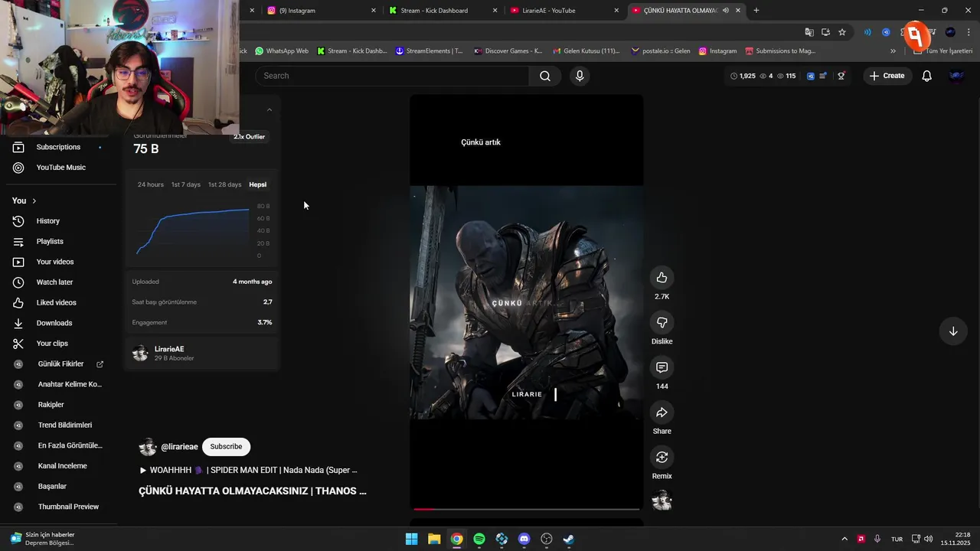The width and height of the screenshot is (980, 551).
Task: Click the YouTube search input field
Action: point(393,76)
